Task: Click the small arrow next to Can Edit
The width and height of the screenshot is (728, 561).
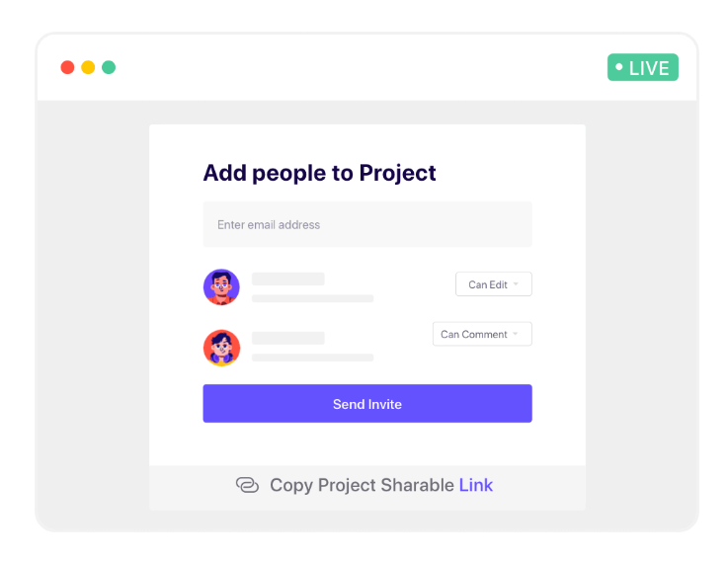Action: coord(516,283)
